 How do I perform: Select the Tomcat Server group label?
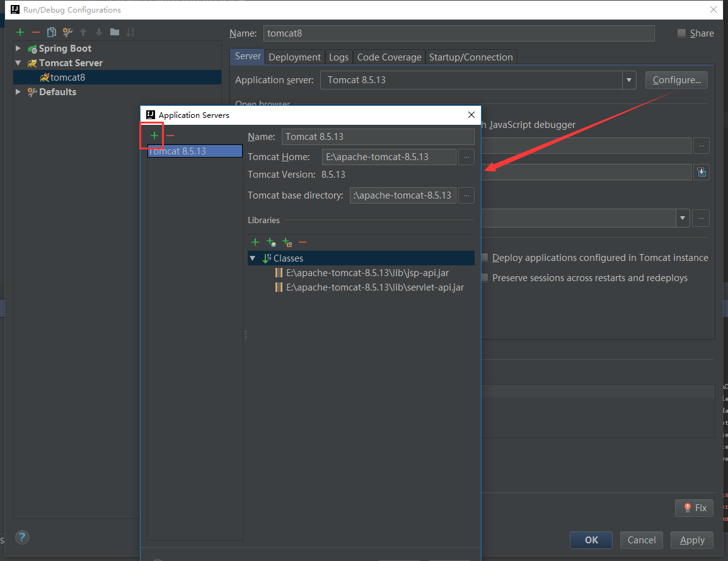click(71, 62)
